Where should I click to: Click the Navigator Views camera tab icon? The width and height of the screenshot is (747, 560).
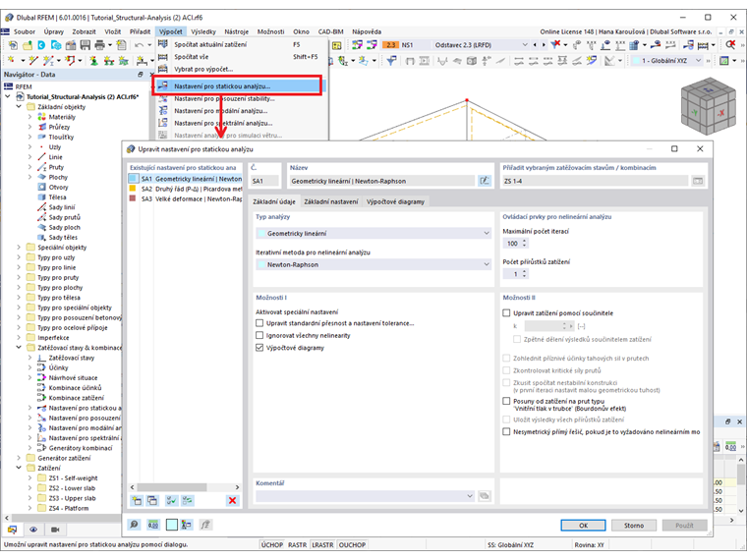tap(55, 530)
